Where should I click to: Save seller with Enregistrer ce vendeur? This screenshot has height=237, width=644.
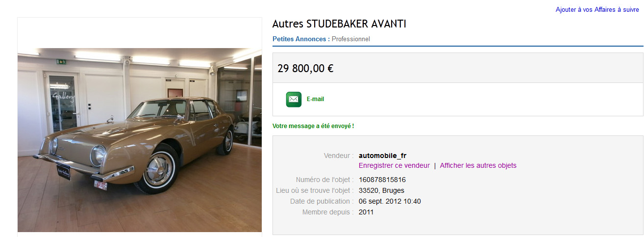pos(394,165)
